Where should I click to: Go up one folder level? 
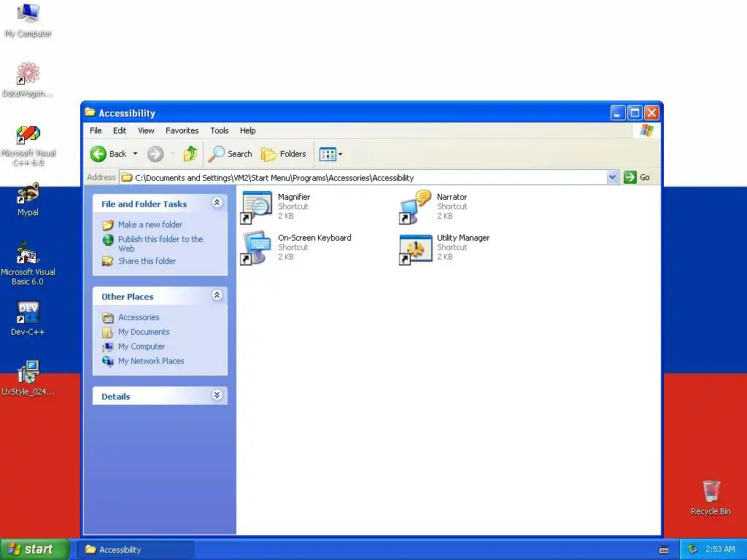[190, 154]
